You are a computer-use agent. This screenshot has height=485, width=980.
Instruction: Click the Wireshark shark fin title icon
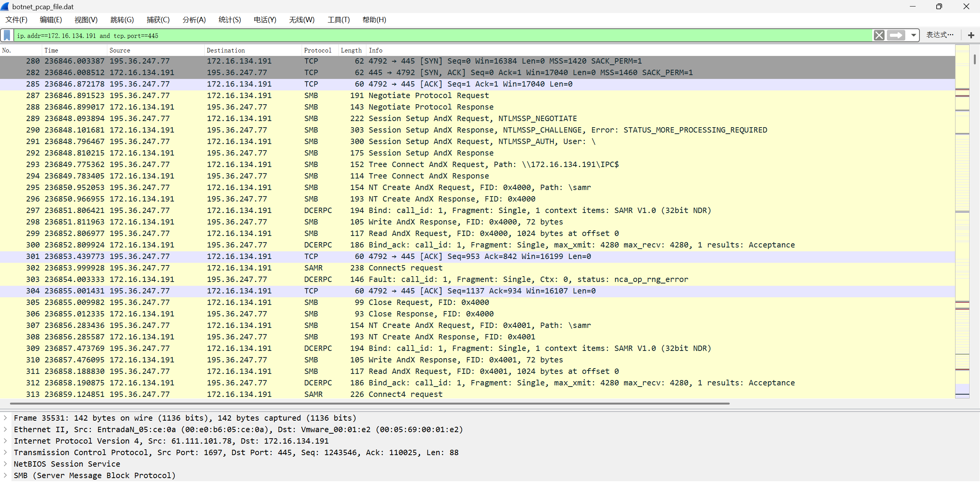coord(5,7)
